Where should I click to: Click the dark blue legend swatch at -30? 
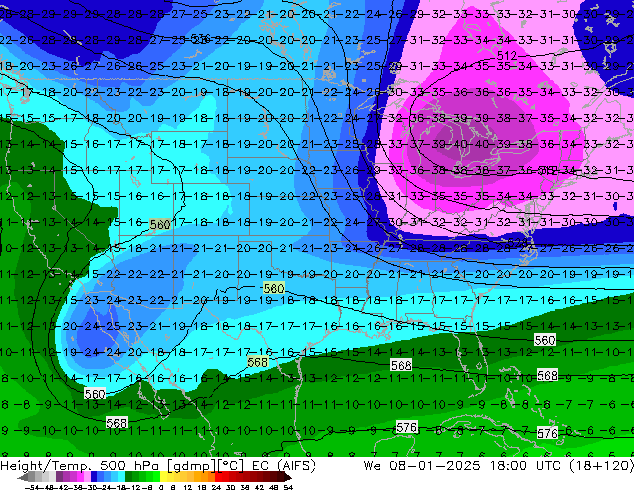click(x=94, y=476)
